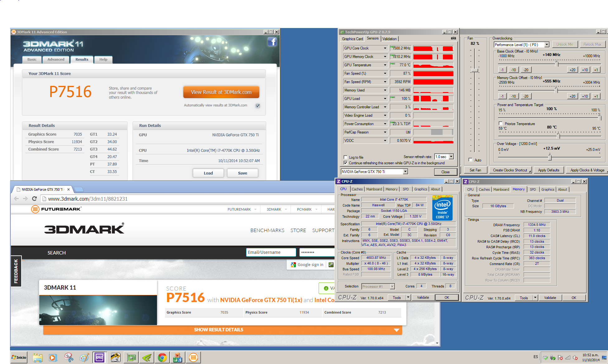Viewport: 608px width, 364px height.
Task: Switch to Basic tab in 3DMark 11
Action: (x=32, y=59)
